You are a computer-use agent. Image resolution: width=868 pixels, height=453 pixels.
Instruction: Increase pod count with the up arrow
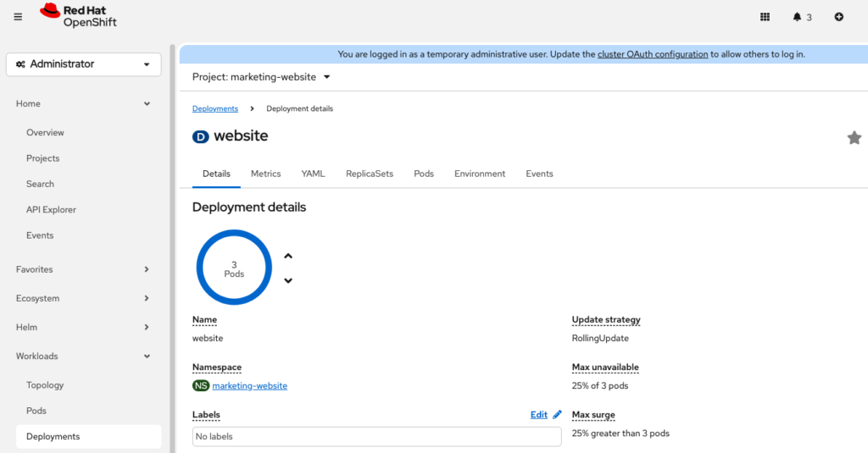click(288, 256)
